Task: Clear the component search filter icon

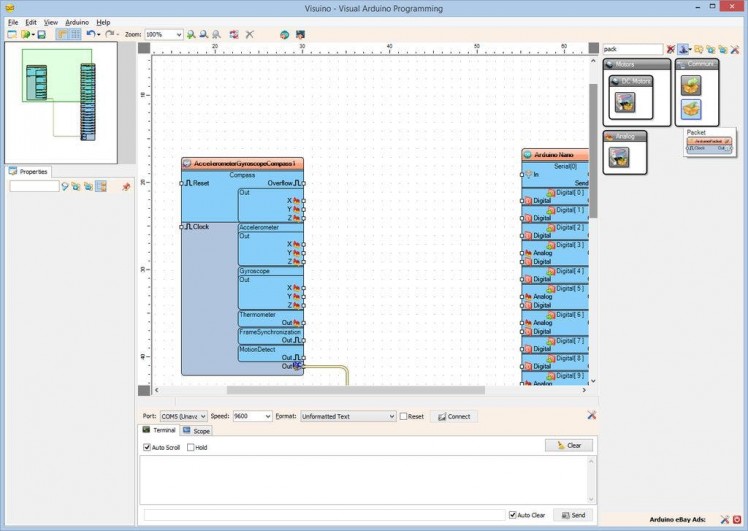Action: [671, 49]
